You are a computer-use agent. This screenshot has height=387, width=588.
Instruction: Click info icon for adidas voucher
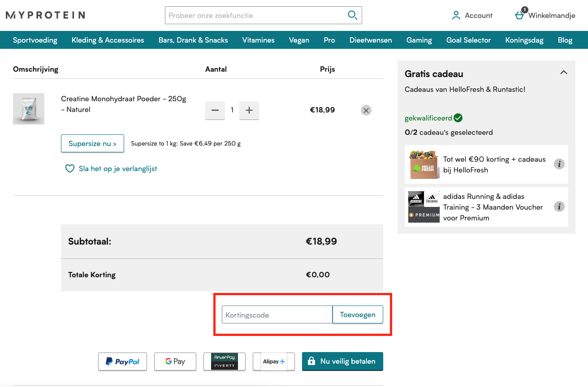click(x=559, y=206)
